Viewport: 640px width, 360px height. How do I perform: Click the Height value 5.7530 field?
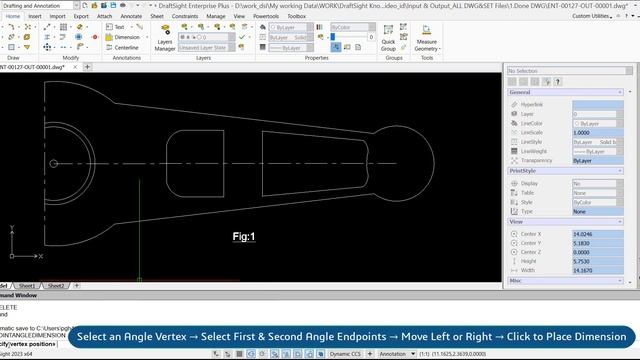pyautogui.click(x=598, y=261)
